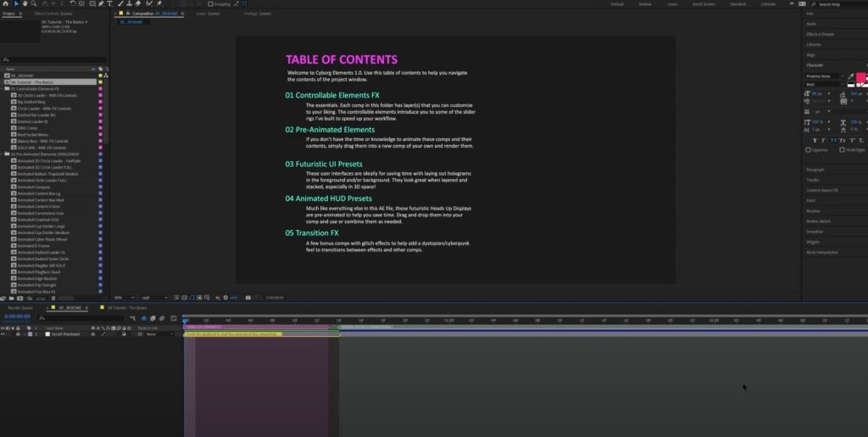Open the magnification 50% dropdown
The image size is (868, 437).
click(x=124, y=298)
